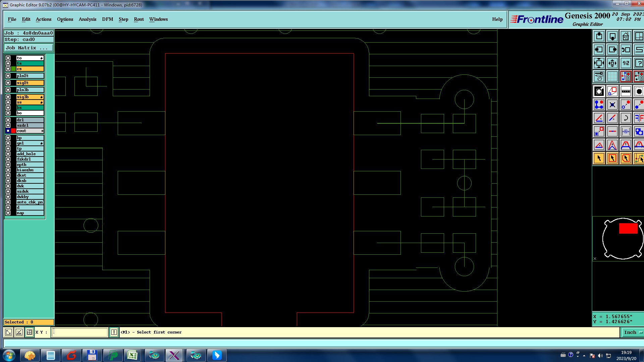Click the red rout layer color swatch
This screenshot has height=362, width=644.
13,131
